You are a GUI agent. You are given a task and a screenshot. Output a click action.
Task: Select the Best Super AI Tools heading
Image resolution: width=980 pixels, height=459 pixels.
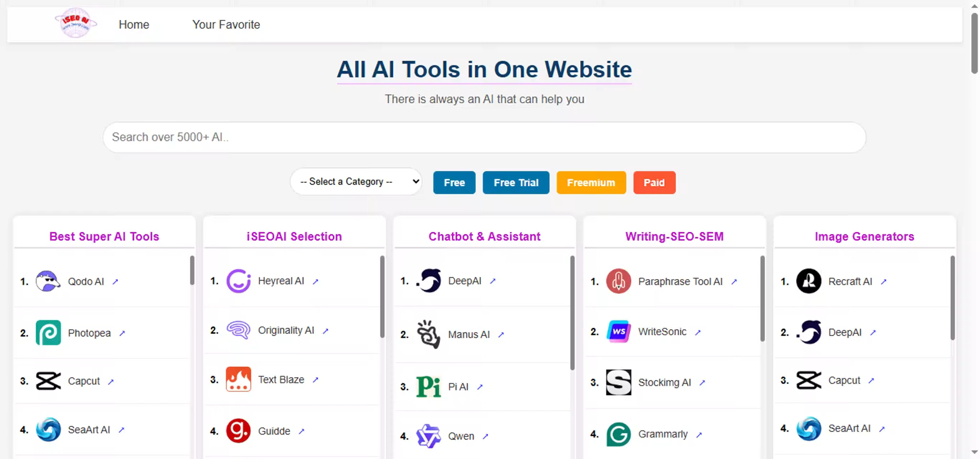(104, 236)
